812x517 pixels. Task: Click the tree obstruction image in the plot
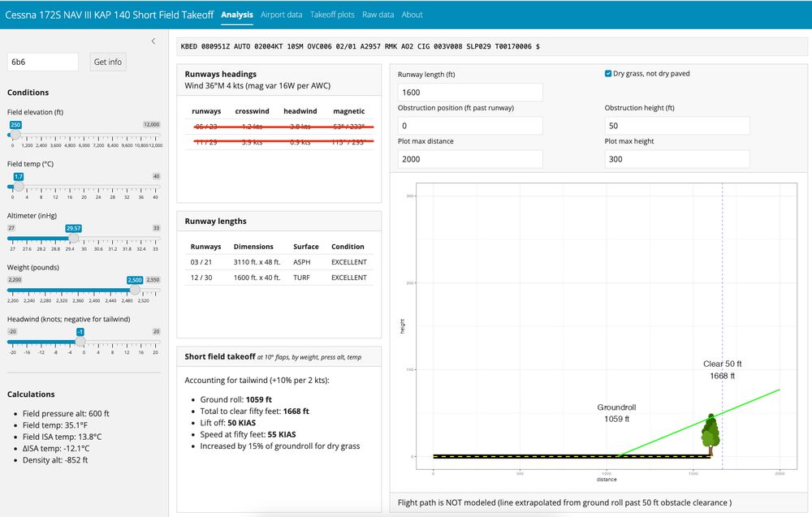point(710,434)
